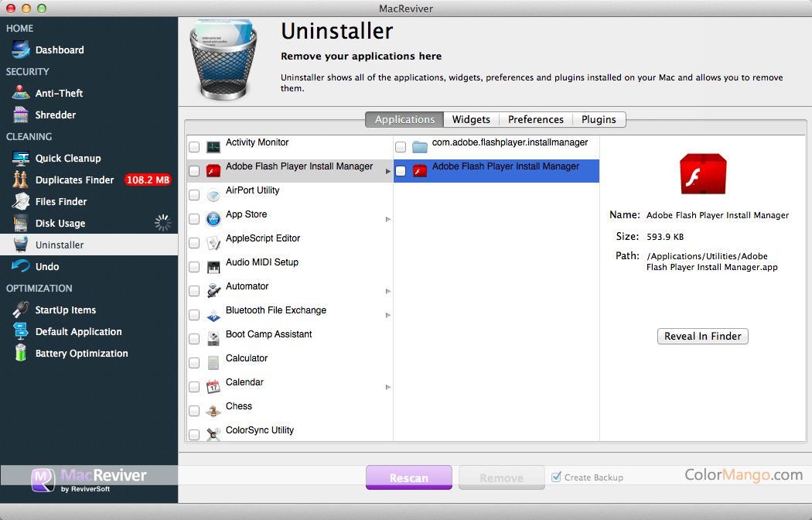This screenshot has width=812, height=520.
Task: Open Duplicates Finder icon
Action: (x=21, y=180)
